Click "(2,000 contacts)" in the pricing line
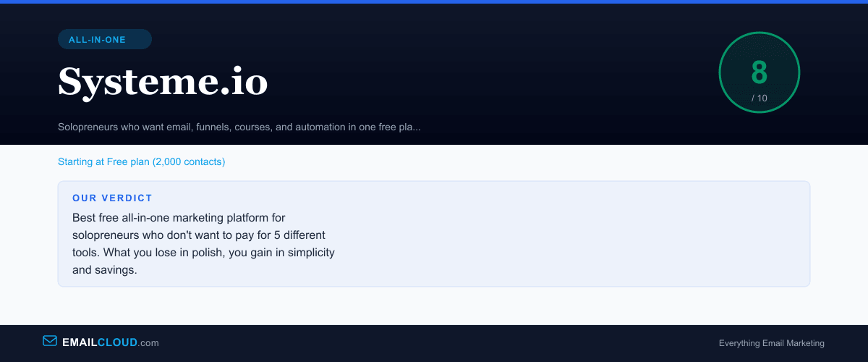 pyautogui.click(x=189, y=161)
